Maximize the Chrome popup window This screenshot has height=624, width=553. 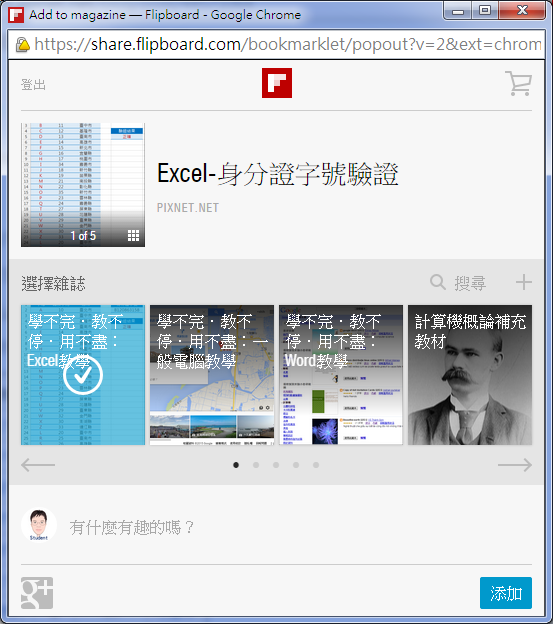485,10
